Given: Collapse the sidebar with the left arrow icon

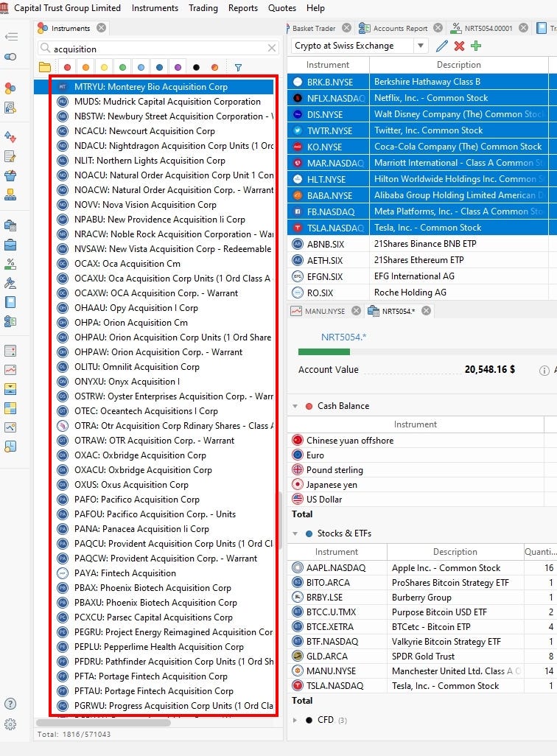Looking at the screenshot, I should pos(10,37).
